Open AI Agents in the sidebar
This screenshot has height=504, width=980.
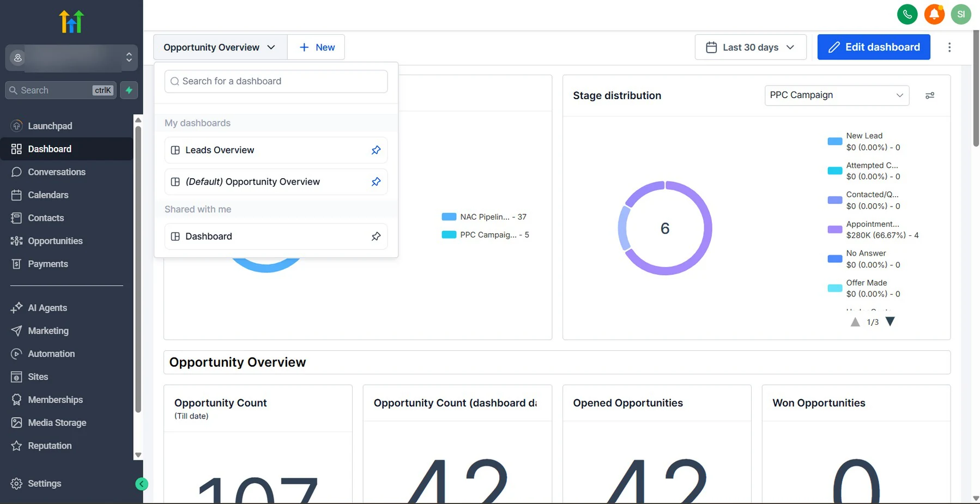66,308
